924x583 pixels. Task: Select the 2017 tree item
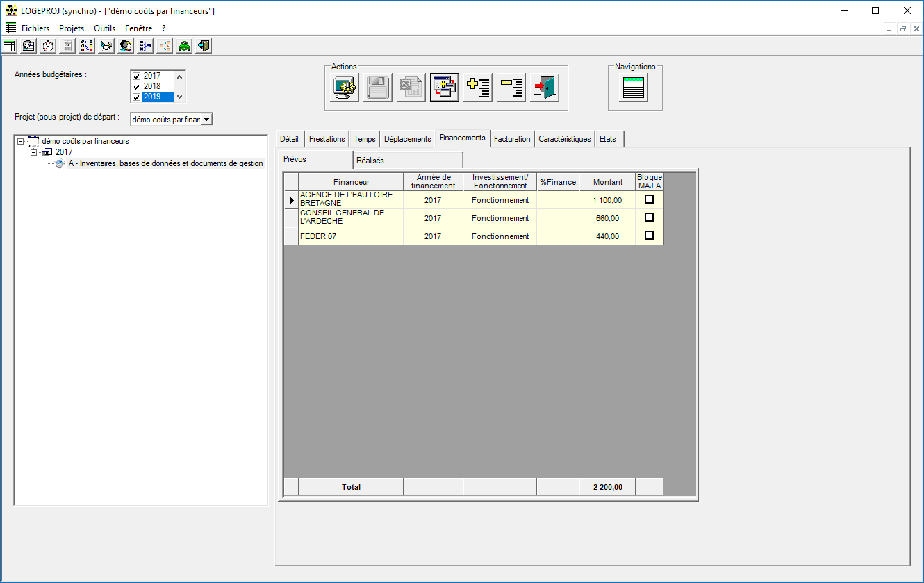pyautogui.click(x=64, y=152)
